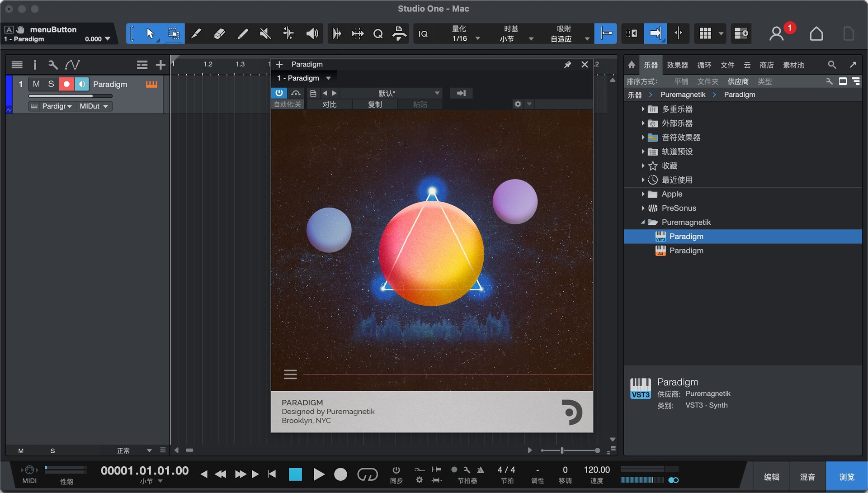Toggle snap button in toolbar
This screenshot has height=493, width=868.
pyautogui.click(x=605, y=33)
